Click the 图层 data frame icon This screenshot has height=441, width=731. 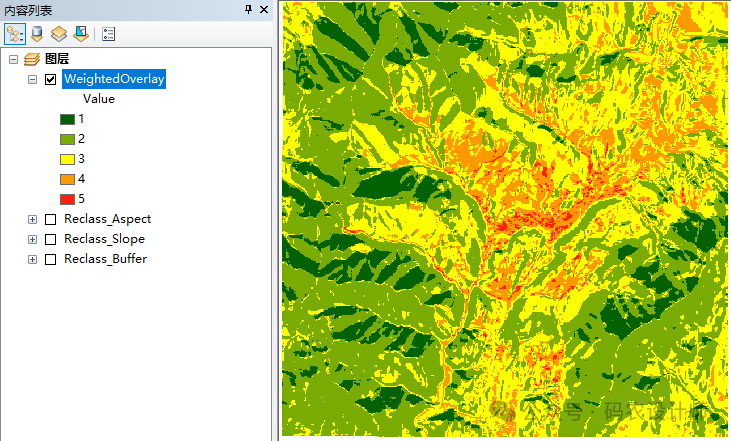coord(31,60)
